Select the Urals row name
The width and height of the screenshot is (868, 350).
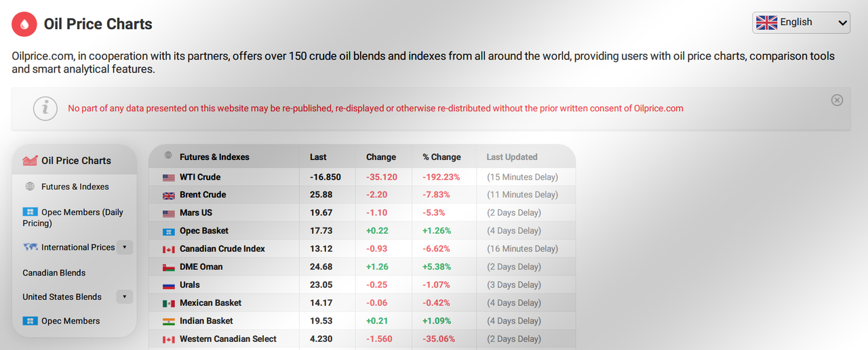click(190, 285)
